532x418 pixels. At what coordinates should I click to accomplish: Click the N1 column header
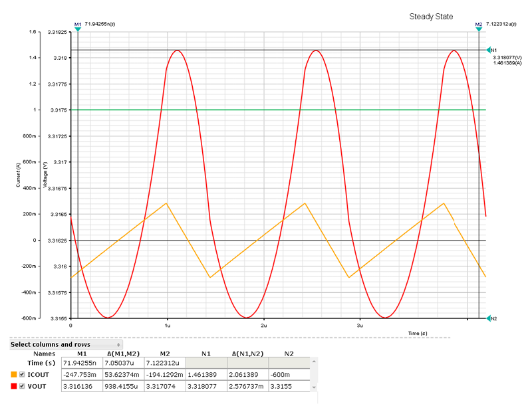[206, 354]
